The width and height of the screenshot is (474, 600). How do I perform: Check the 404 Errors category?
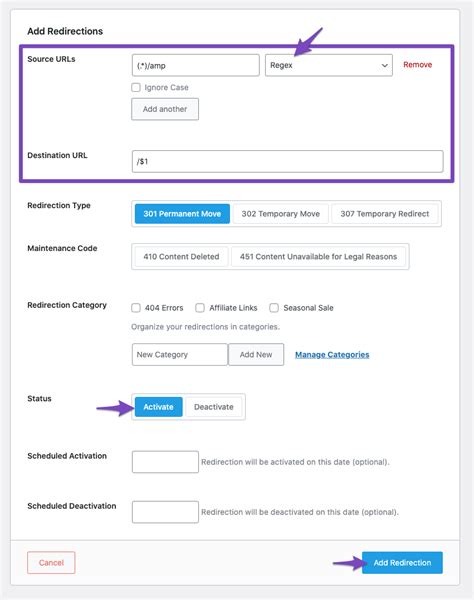(136, 308)
